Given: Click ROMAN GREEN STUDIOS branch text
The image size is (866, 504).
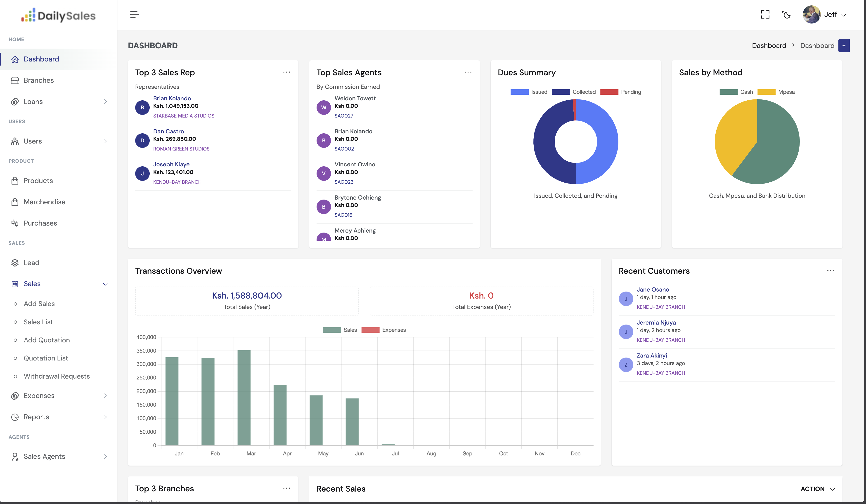Looking at the screenshot, I should 181,149.
